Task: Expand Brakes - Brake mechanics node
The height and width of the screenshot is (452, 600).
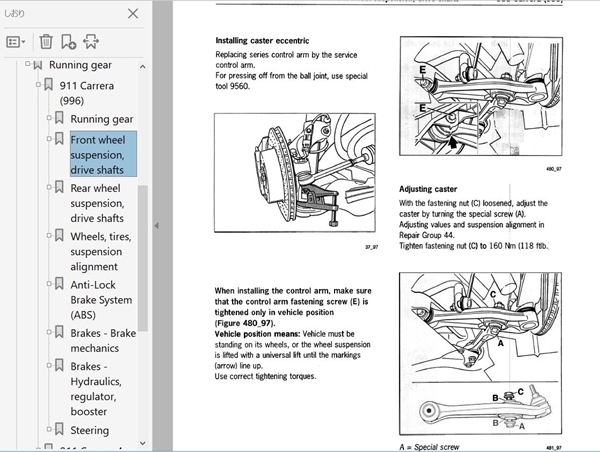Action: coord(49,332)
